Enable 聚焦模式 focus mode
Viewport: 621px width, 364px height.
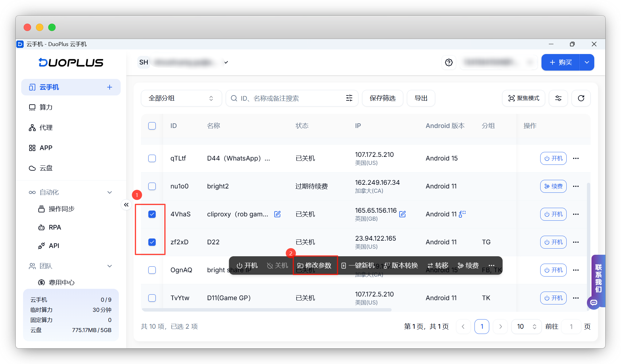pos(524,98)
